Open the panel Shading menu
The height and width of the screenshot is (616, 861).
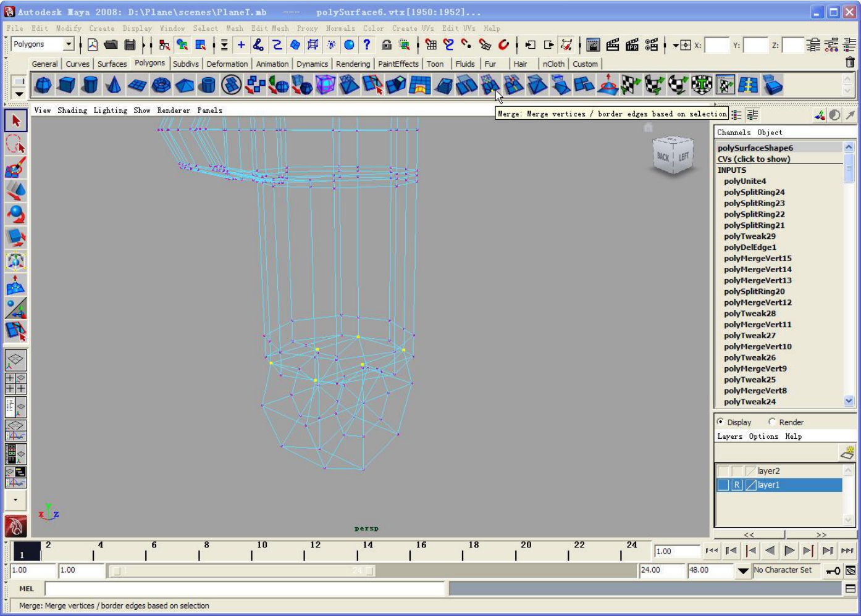(x=72, y=110)
